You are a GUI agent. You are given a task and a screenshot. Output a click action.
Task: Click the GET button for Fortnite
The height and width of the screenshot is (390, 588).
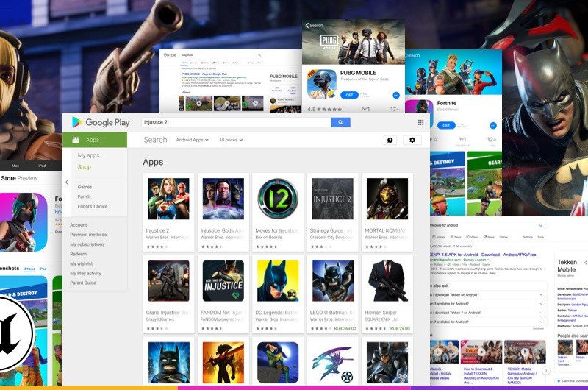[446, 125]
